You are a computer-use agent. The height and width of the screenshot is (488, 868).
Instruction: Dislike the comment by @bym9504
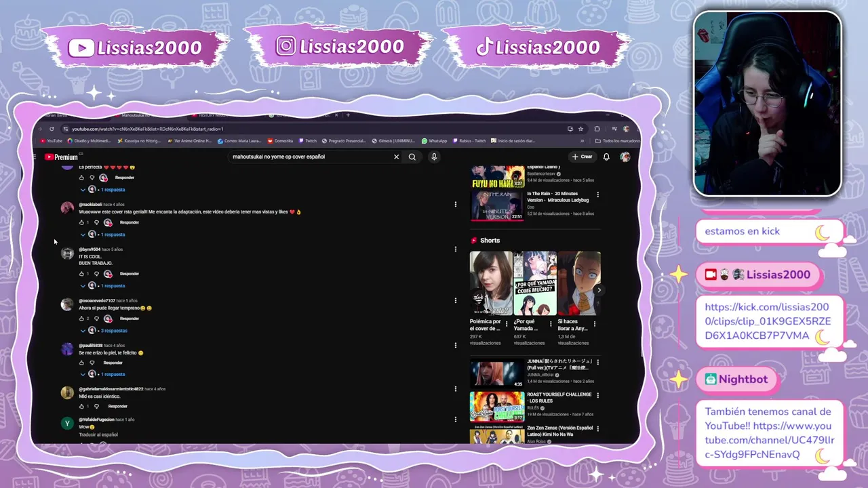pos(96,274)
